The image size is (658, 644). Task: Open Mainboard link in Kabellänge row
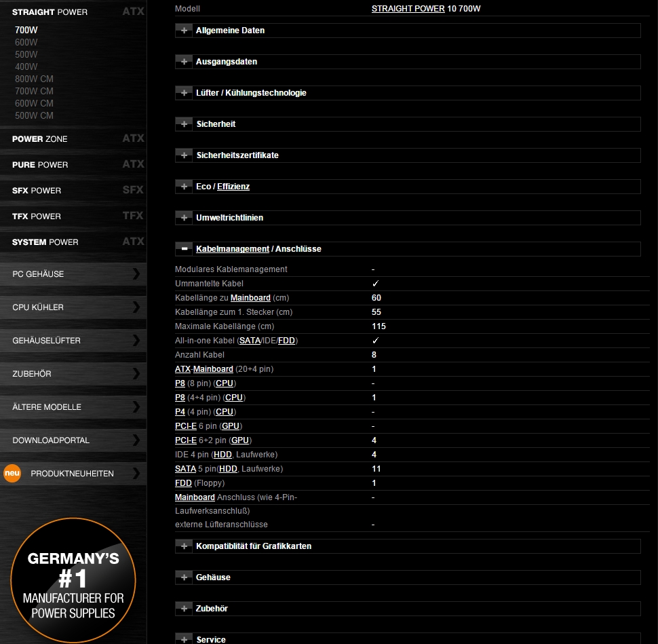point(250,298)
